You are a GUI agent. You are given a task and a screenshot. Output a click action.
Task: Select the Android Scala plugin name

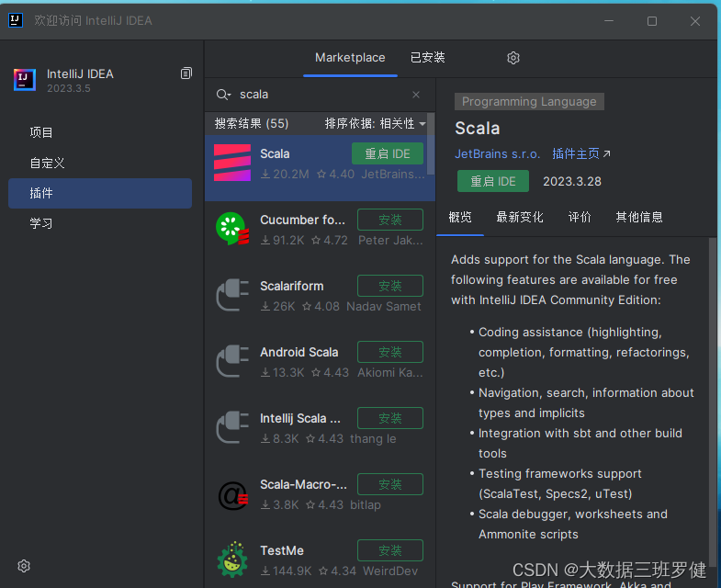pyautogui.click(x=299, y=353)
